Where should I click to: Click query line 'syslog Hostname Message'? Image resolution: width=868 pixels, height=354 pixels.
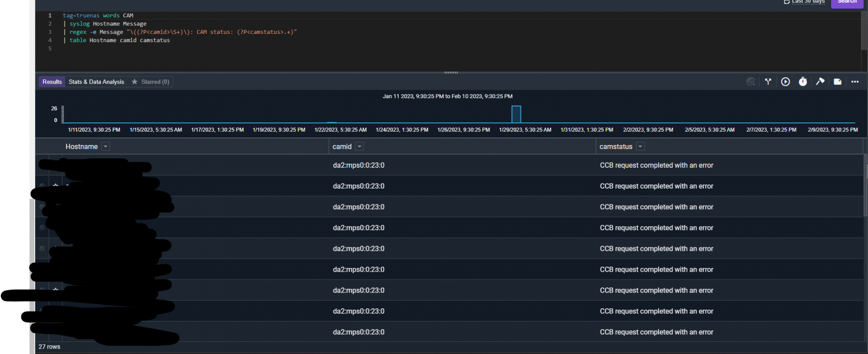pos(105,24)
